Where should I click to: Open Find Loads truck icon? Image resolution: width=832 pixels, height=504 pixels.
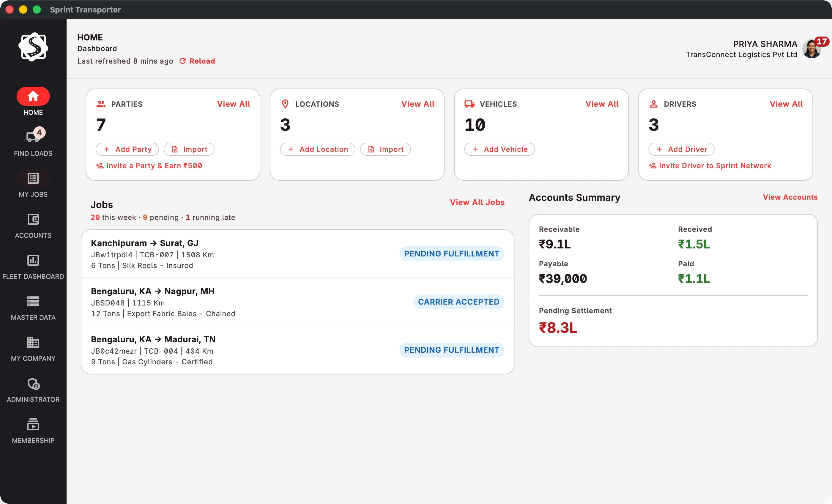33,136
